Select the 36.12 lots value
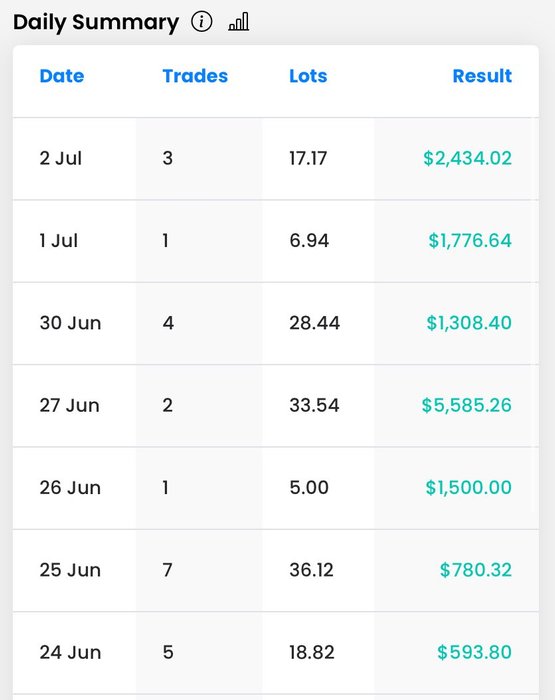Screen dimensions: 555x700 [x=311, y=570]
